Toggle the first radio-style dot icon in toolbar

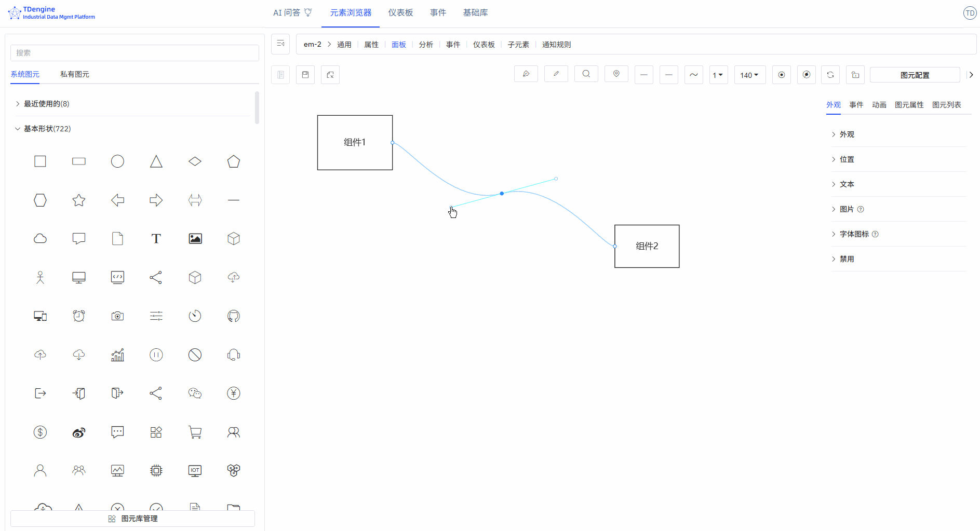click(781, 74)
